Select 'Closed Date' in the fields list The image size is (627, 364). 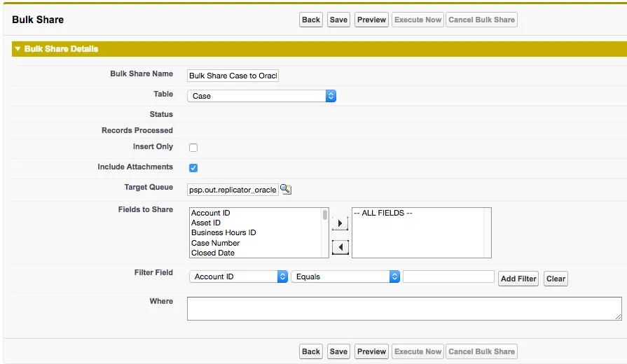213,253
